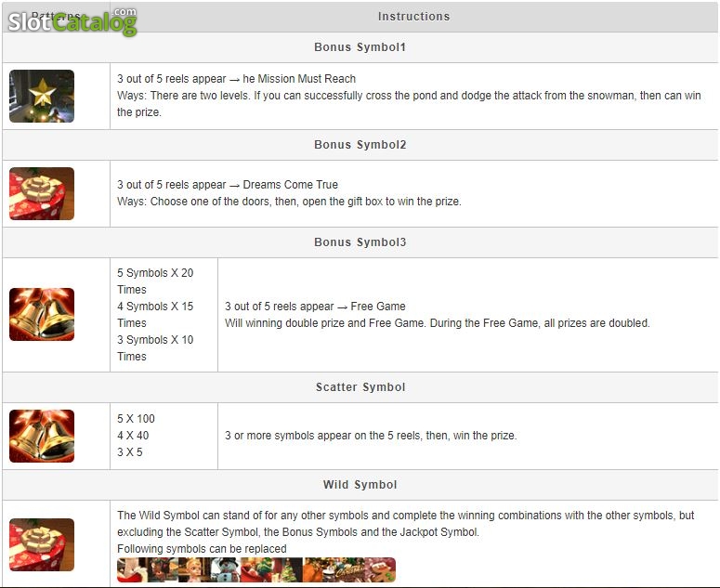
Task: Click the blonde girl replaceable symbol
Action: tap(194, 569)
